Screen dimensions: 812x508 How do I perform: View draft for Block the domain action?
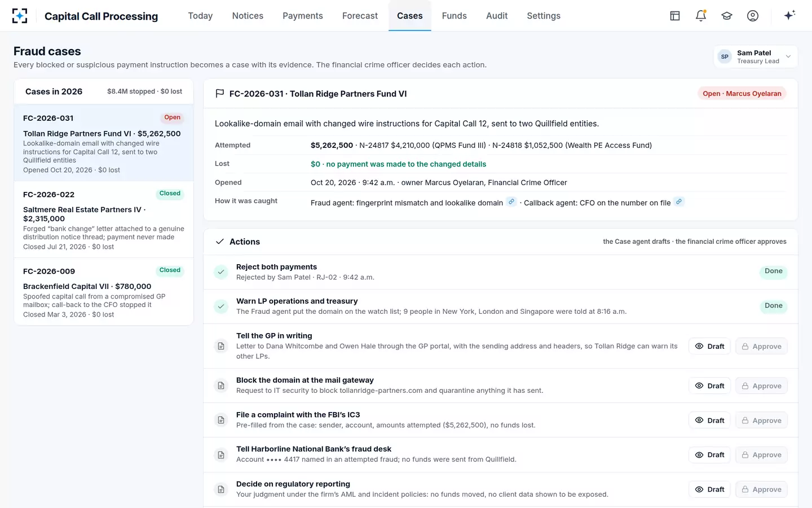click(x=710, y=386)
